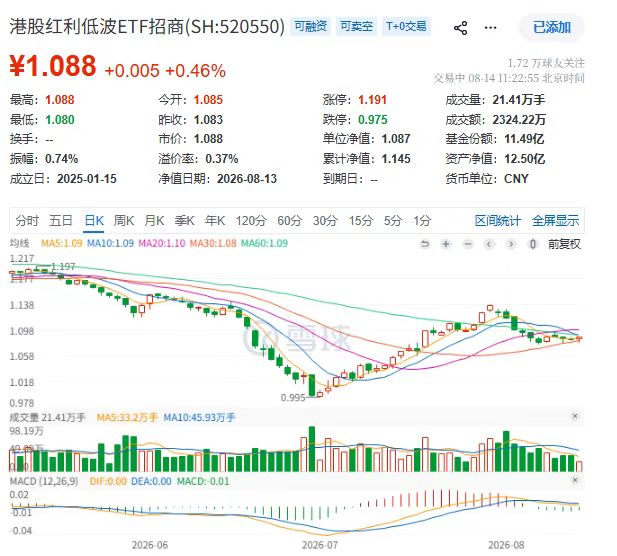Share this ETF via share icon
617x556 pixels.
(x=460, y=28)
